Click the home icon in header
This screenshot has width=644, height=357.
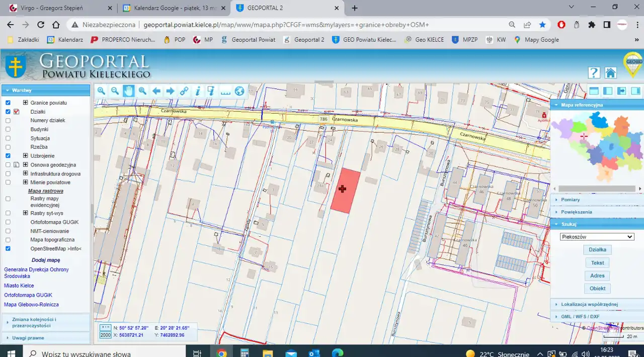(610, 72)
